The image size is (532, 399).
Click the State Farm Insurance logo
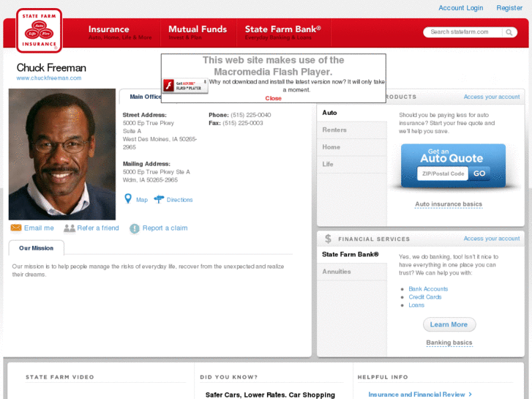(x=39, y=31)
